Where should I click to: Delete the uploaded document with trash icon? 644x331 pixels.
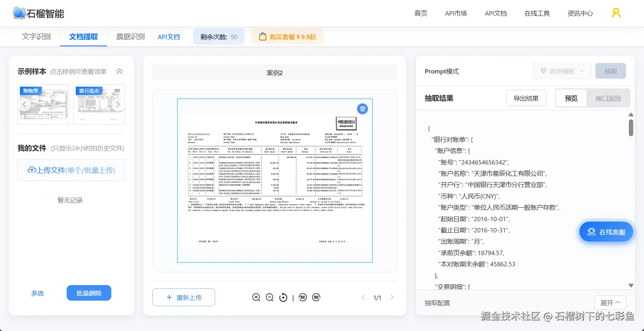362,109
